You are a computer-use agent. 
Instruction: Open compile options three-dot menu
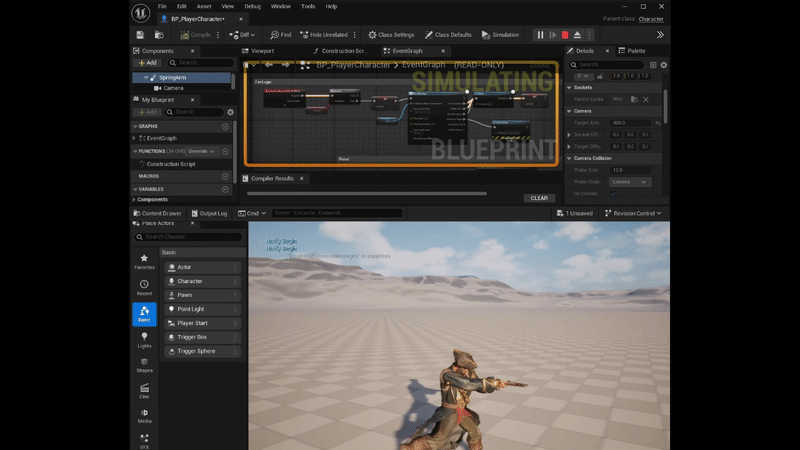[x=218, y=35]
